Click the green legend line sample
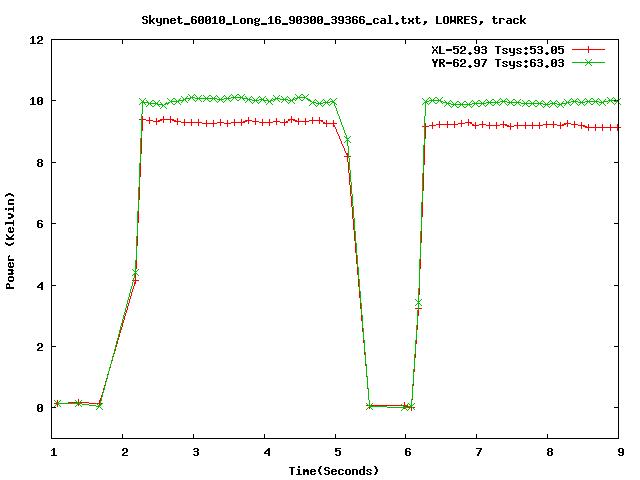Image resolution: width=640 pixels, height=480 pixels. click(x=588, y=62)
